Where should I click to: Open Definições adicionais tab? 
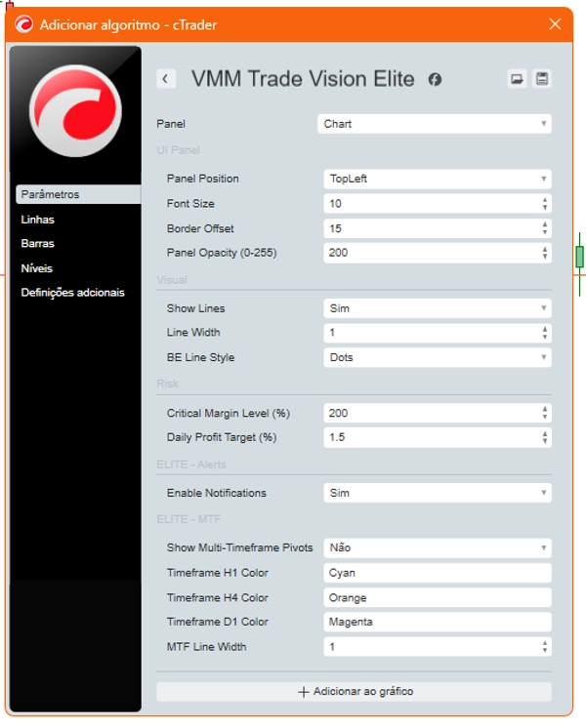[x=72, y=293]
